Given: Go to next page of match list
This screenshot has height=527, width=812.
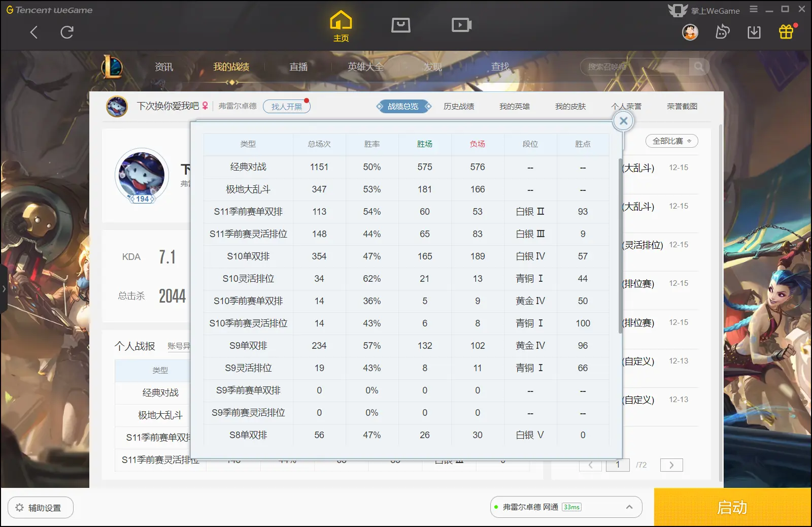Looking at the screenshot, I should 671,465.
